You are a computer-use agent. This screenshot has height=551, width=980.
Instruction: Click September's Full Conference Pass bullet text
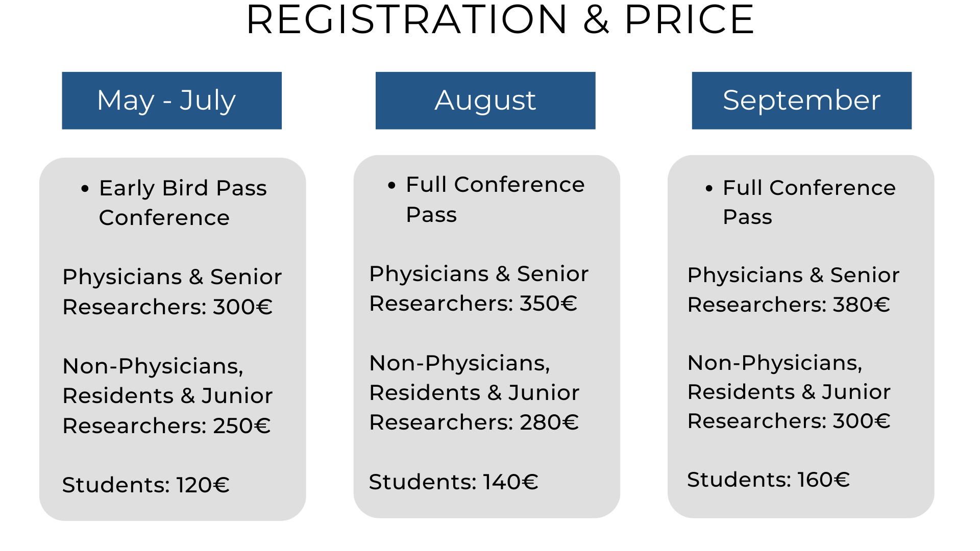pyautogui.click(x=809, y=202)
